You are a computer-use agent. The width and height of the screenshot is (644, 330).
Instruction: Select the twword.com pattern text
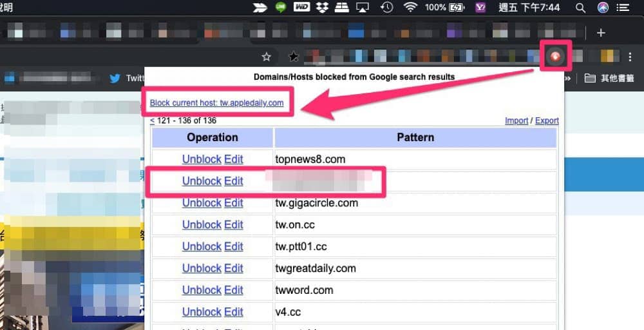click(304, 290)
